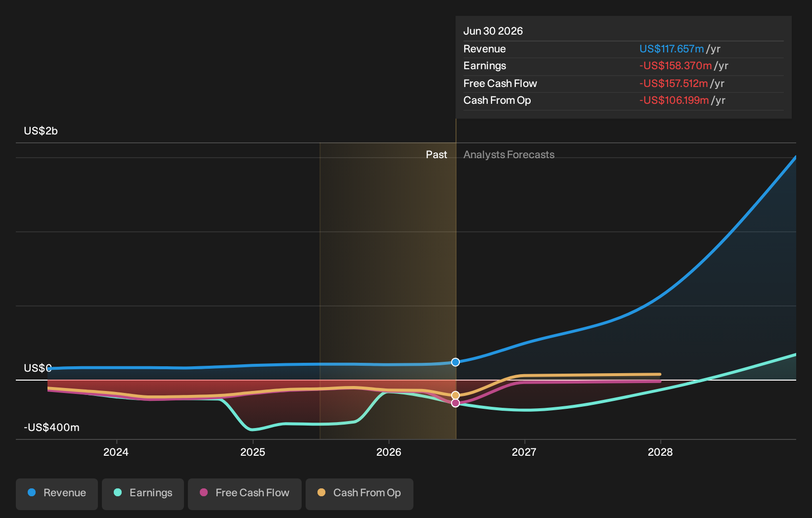The image size is (812, 518).
Task: Click the Jun 30 2026 tooltip date
Action: coord(493,31)
